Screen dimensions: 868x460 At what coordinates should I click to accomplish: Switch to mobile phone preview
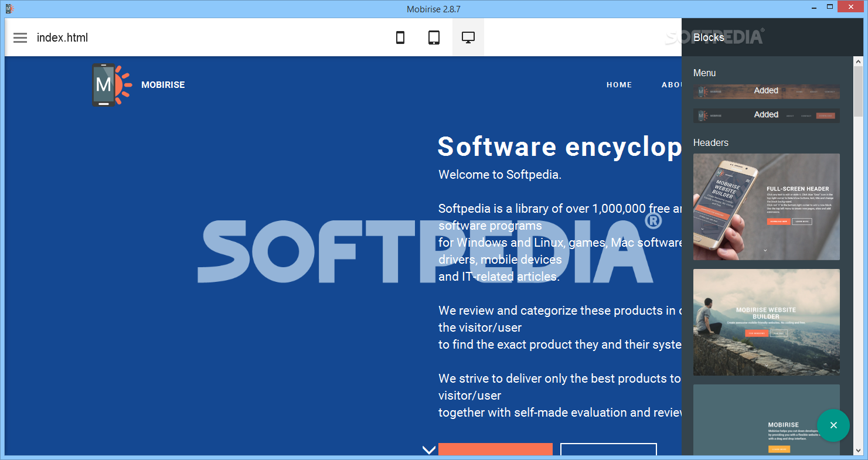click(x=400, y=38)
